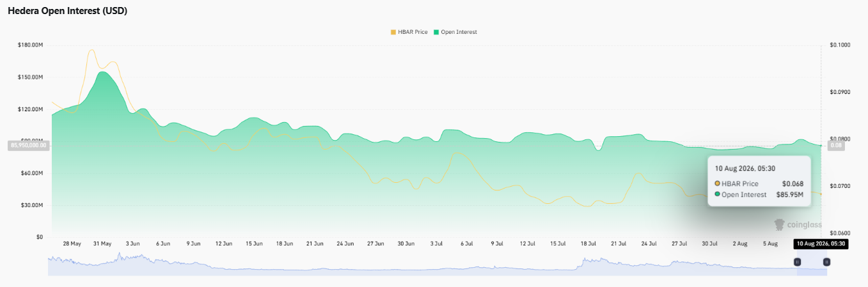Screen dimensions: 868x287
Task: Click the 12 Jun date label
Action: pyautogui.click(x=224, y=244)
